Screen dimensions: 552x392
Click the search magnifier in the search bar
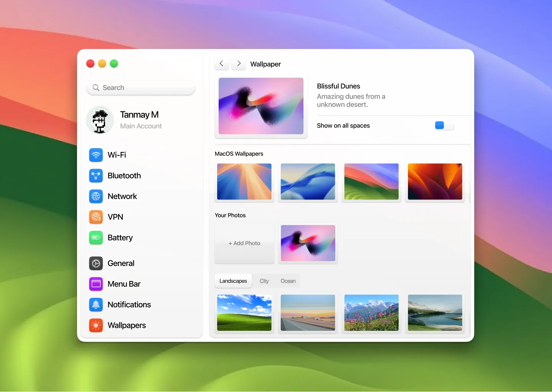[x=97, y=88]
